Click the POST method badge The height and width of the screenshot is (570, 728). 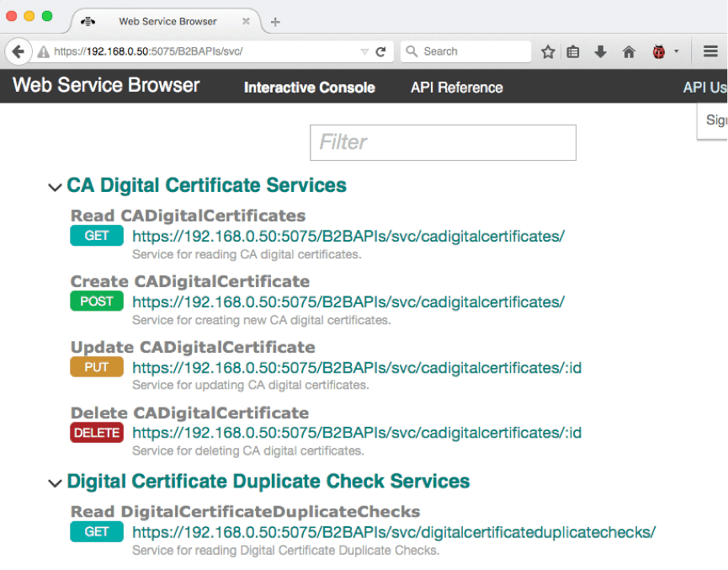(97, 301)
